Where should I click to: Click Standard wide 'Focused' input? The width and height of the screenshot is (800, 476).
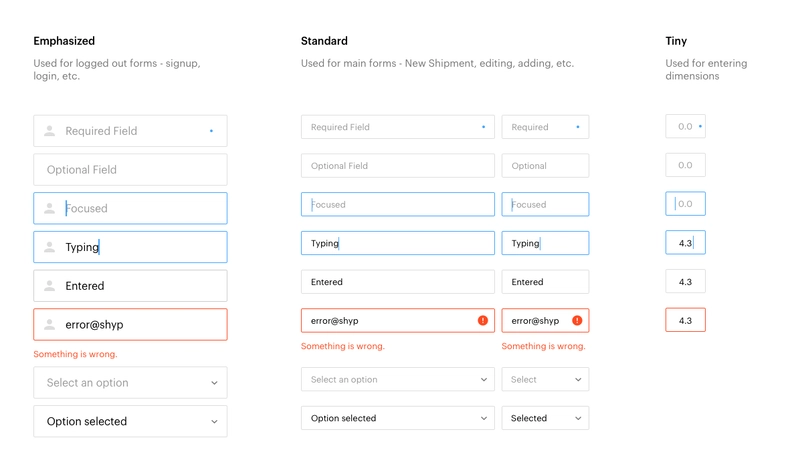[x=398, y=204]
